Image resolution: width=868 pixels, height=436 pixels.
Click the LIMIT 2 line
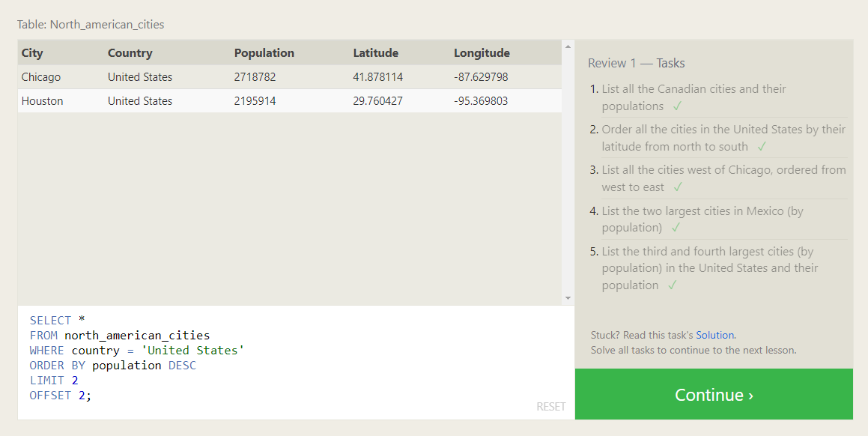54,380
